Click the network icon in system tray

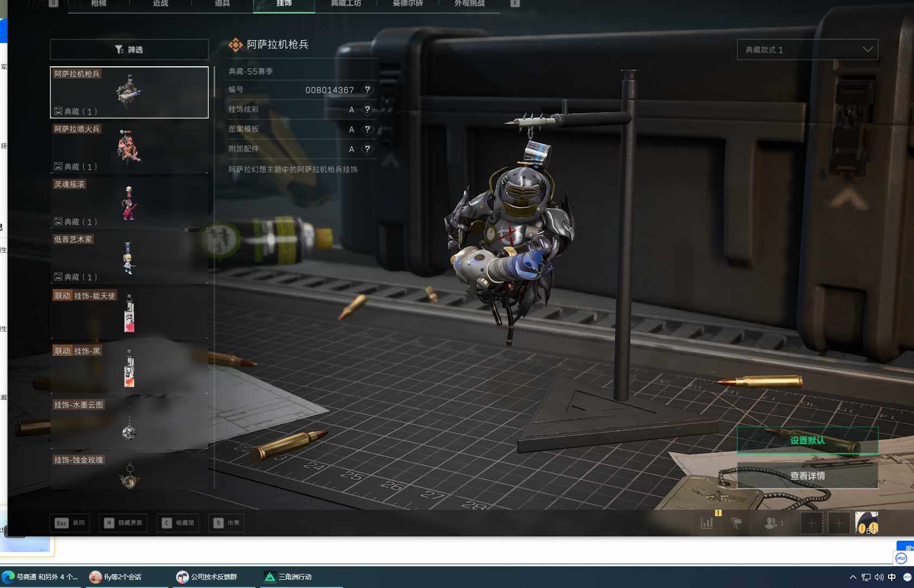point(866,577)
